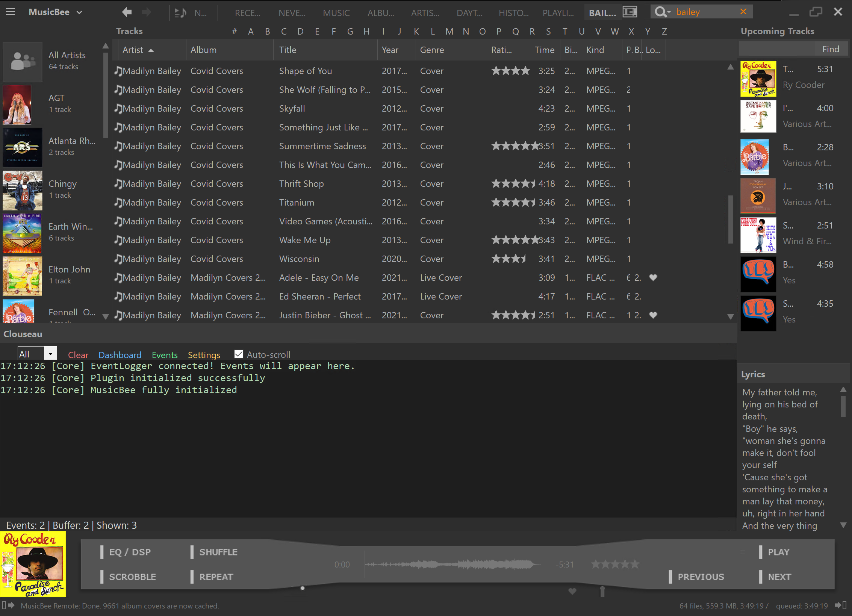
Task: Open the MusicBee hamburger menu
Action: point(10,12)
